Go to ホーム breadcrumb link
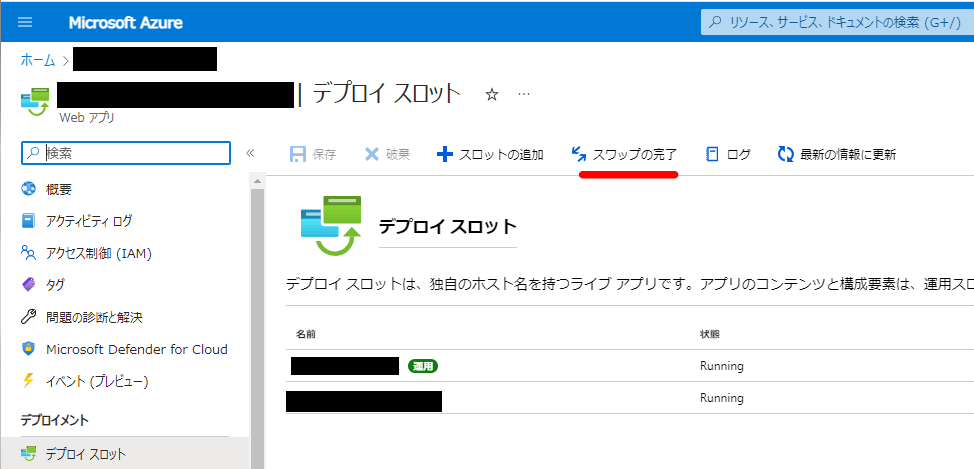This screenshot has width=974, height=469. (x=38, y=60)
